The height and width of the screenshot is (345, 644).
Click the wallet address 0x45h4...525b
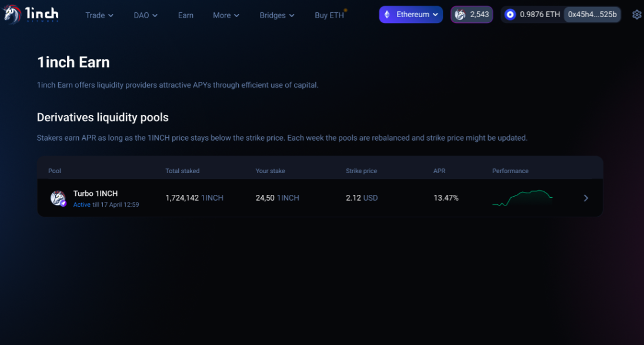click(x=592, y=15)
